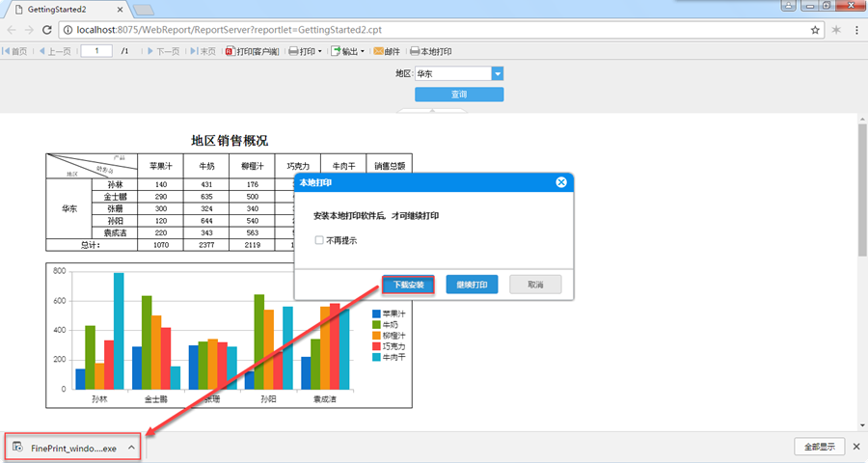Image resolution: width=868 pixels, height=463 pixels.
Task: Close the GettingStarted2 tab
Action: [x=121, y=10]
